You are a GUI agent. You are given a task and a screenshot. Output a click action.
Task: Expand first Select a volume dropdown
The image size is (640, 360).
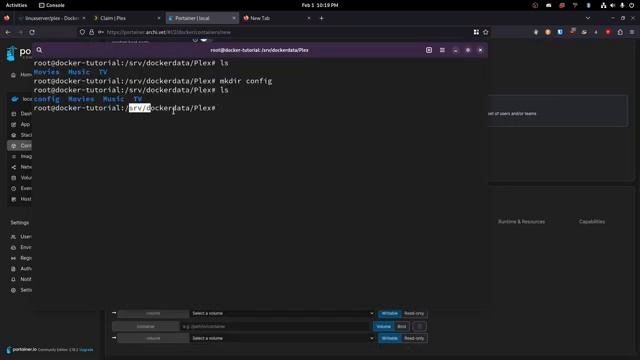282,313
